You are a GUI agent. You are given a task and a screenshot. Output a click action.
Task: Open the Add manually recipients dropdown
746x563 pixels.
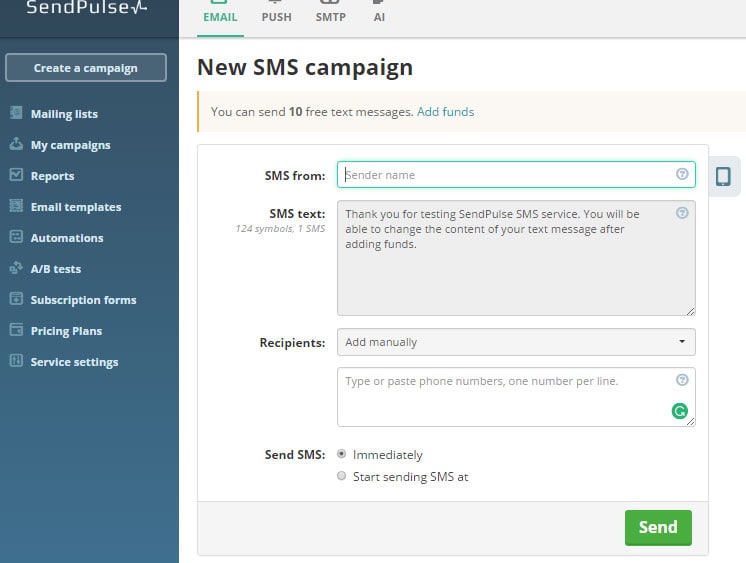pyautogui.click(x=516, y=342)
